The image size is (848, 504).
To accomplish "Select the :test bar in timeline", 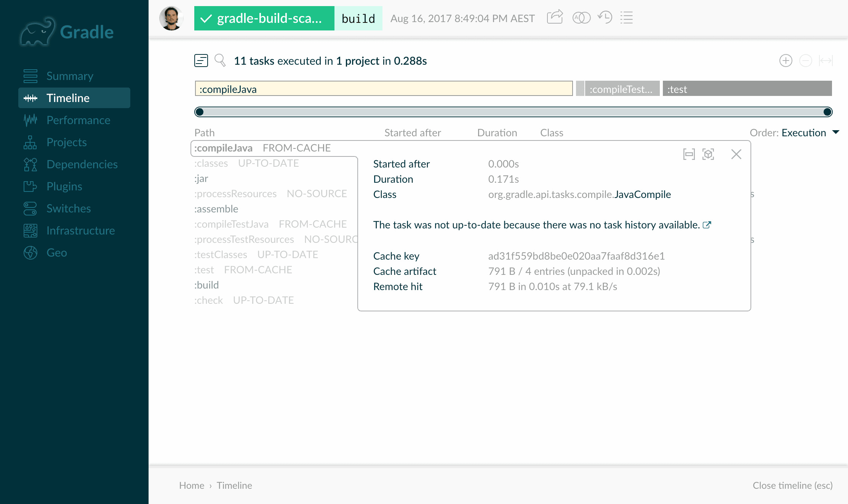I will click(747, 89).
